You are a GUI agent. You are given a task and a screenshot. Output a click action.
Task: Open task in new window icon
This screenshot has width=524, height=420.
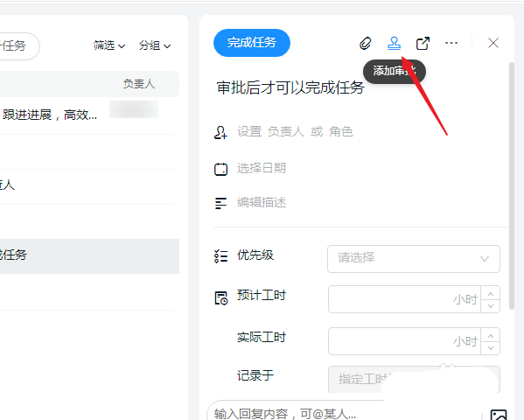click(423, 43)
